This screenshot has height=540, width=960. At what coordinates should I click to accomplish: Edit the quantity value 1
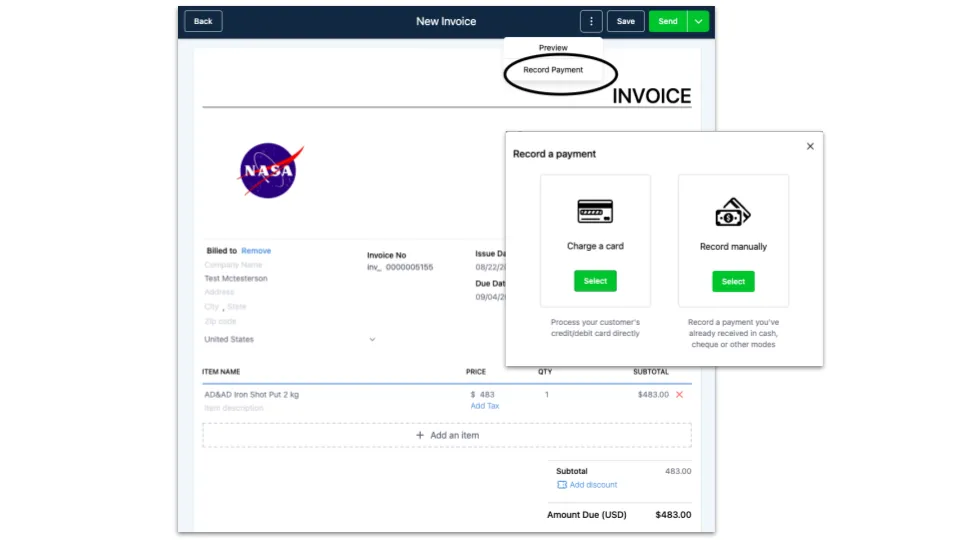coord(547,395)
